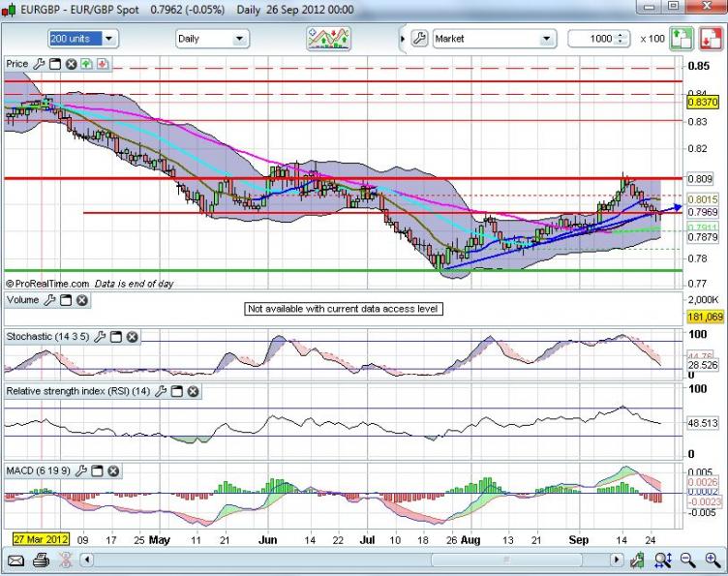Open Price panel settings wrench
This screenshot has width=728, height=576.
(x=40, y=64)
